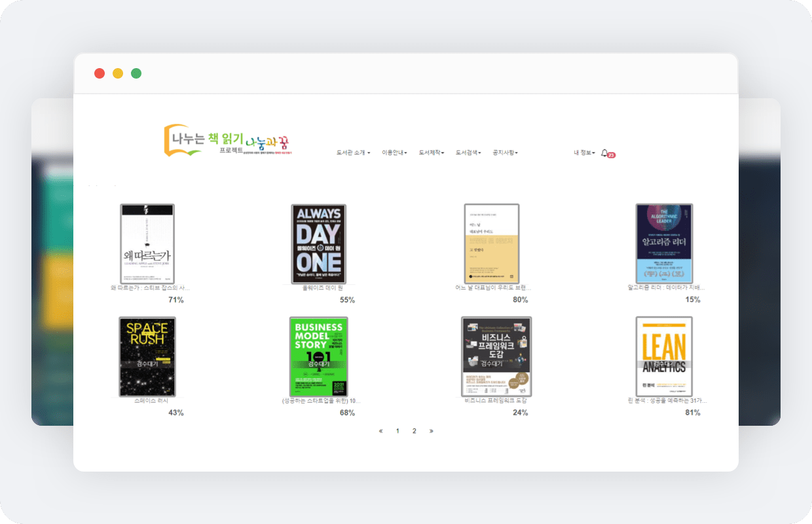Click title link 왜 따르는가 : 스티브 잡스의
This screenshot has width=812, height=524.
pyautogui.click(x=150, y=288)
